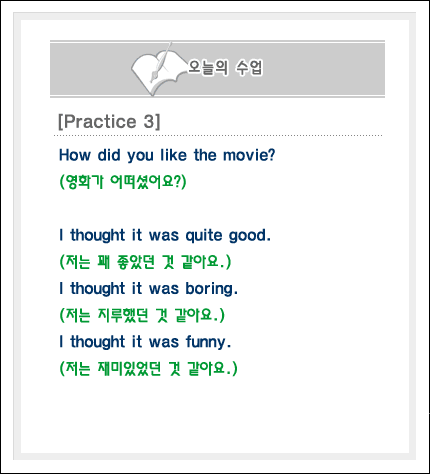Click the [Practice 3] heading
The height and width of the screenshot is (474, 430).
(x=109, y=121)
